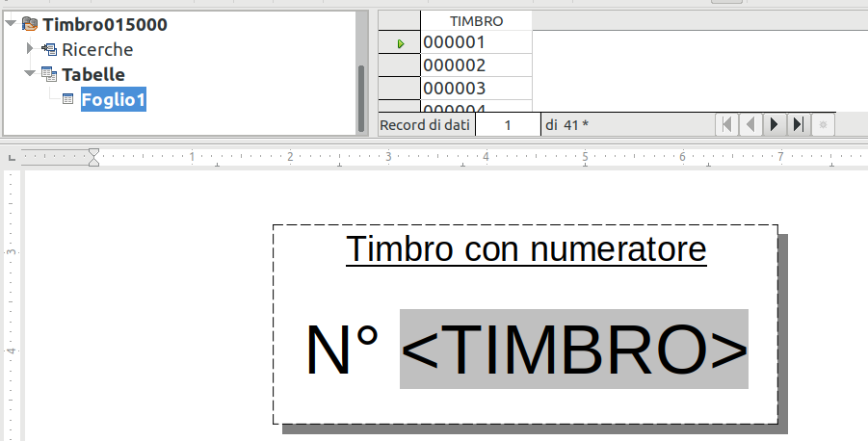868x441 pixels.
Task: Advance to the next data record
Action: (774, 124)
